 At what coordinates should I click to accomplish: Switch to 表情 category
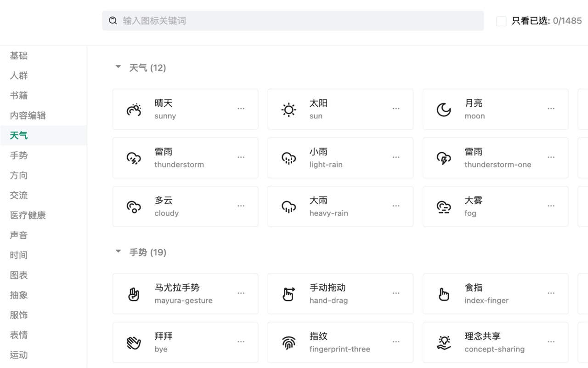tap(43, 335)
